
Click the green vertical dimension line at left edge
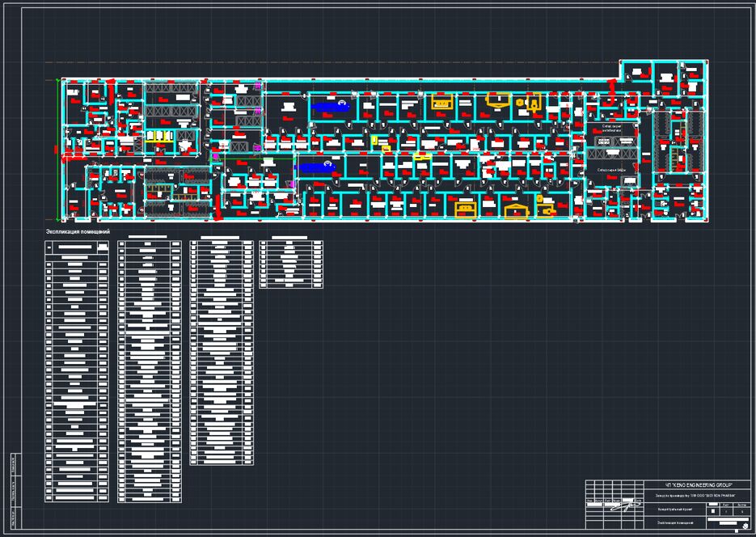(x=61, y=150)
